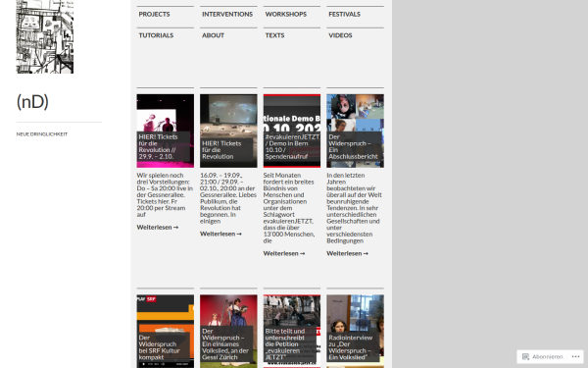Open the TUTORIALS menu item
588x368 pixels.
point(156,35)
